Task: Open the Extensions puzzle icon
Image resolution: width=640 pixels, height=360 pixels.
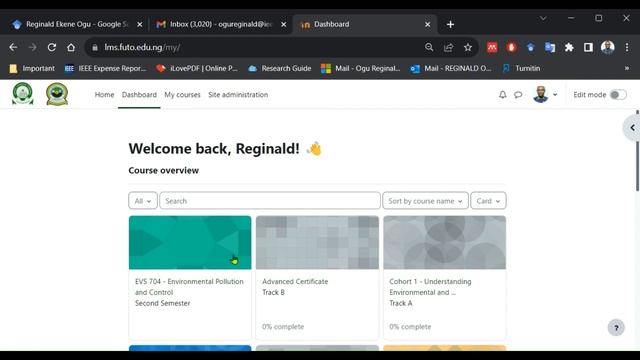Action: [569, 47]
